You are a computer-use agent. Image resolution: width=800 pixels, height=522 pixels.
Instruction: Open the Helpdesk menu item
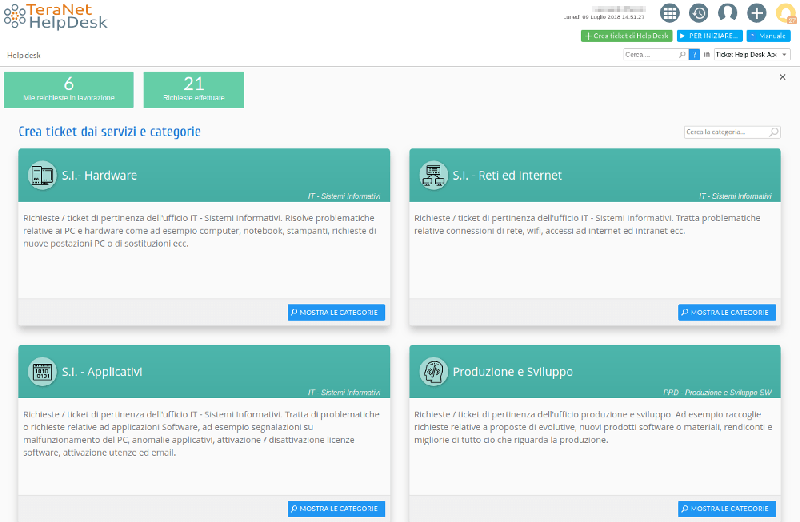coord(24,55)
